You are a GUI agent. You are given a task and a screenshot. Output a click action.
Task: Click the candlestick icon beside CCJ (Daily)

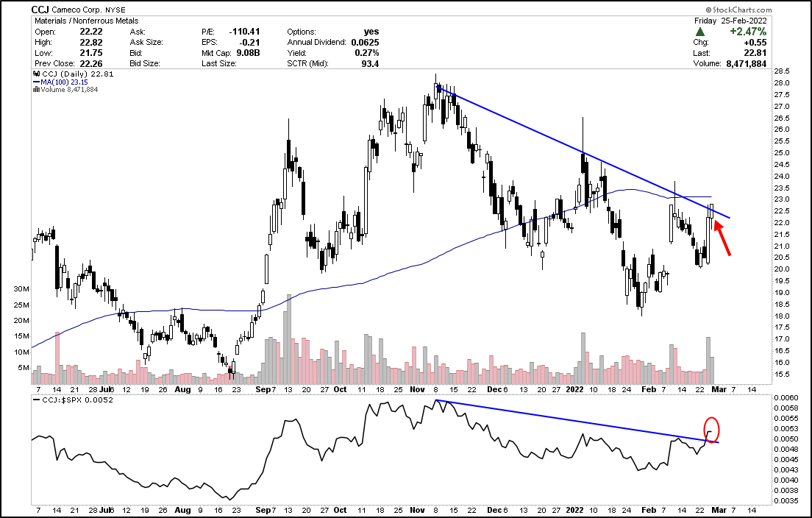coord(37,74)
